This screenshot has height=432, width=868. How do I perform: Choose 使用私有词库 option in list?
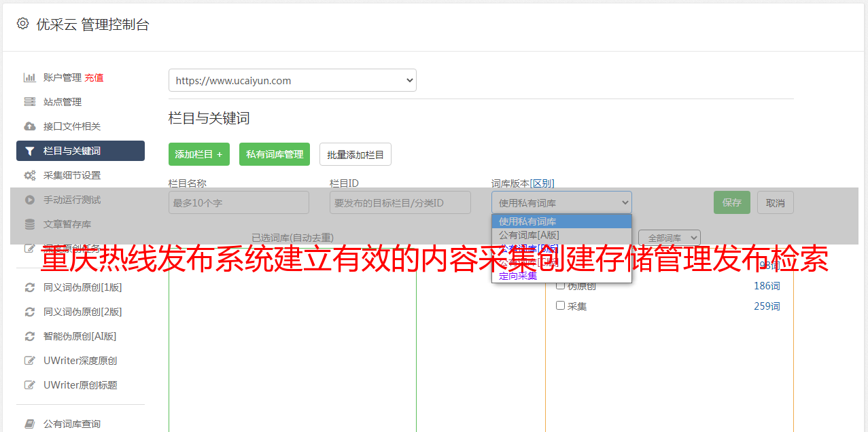[561, 221]
